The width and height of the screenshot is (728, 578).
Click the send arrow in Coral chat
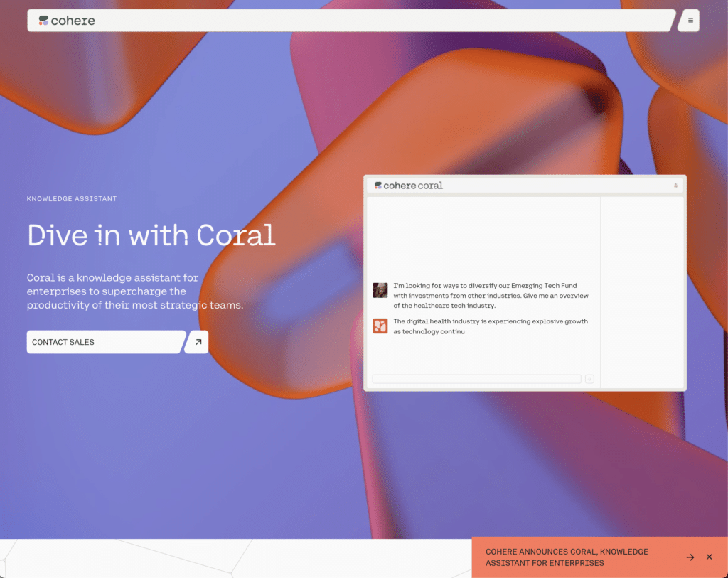tap(589, 380)
